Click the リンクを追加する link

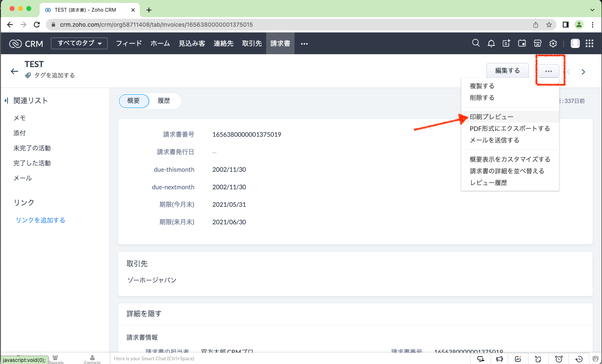pyautogui.click(x=40, y=220)
